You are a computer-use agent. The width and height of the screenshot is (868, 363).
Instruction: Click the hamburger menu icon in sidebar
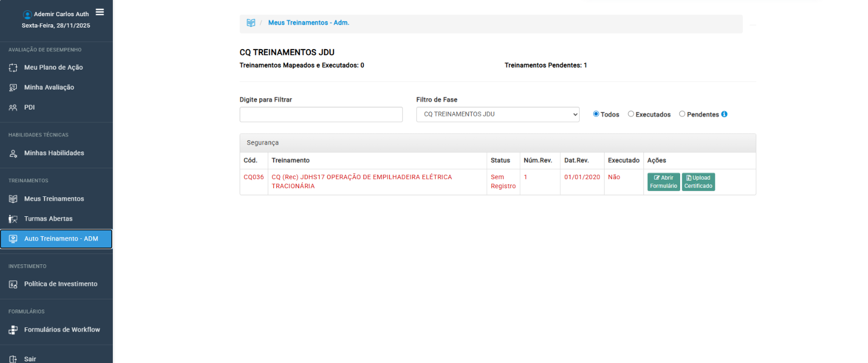pos(100,12)
